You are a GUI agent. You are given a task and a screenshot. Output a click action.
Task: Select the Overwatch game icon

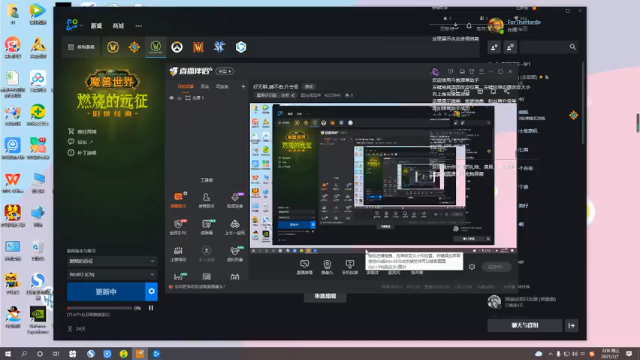pos(177,47)
